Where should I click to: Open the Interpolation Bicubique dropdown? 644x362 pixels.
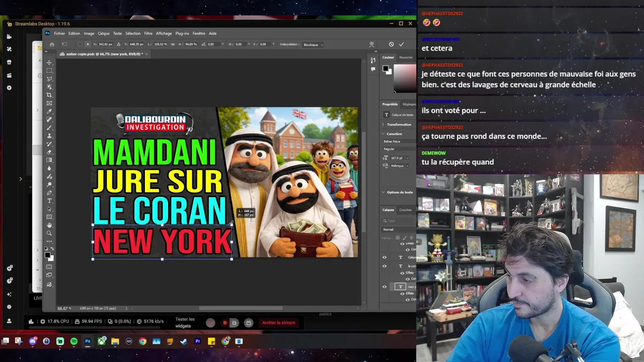click(x=313, y=44)
